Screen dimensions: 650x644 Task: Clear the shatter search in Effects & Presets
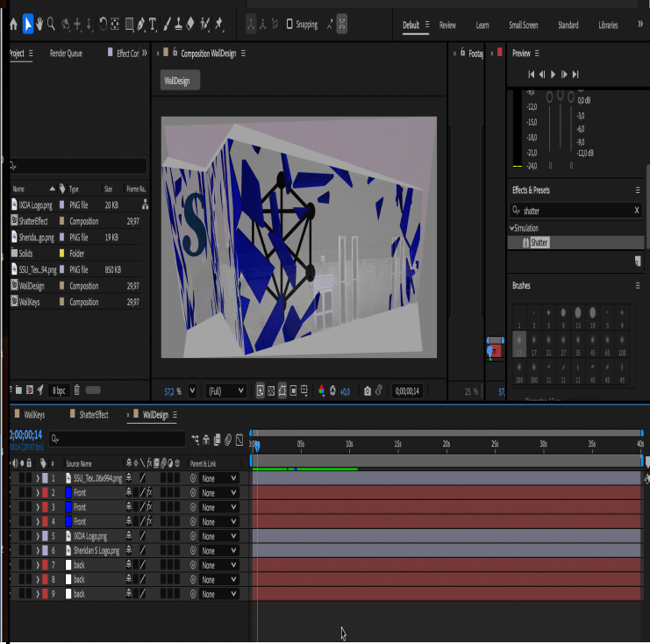click(637, 211)
